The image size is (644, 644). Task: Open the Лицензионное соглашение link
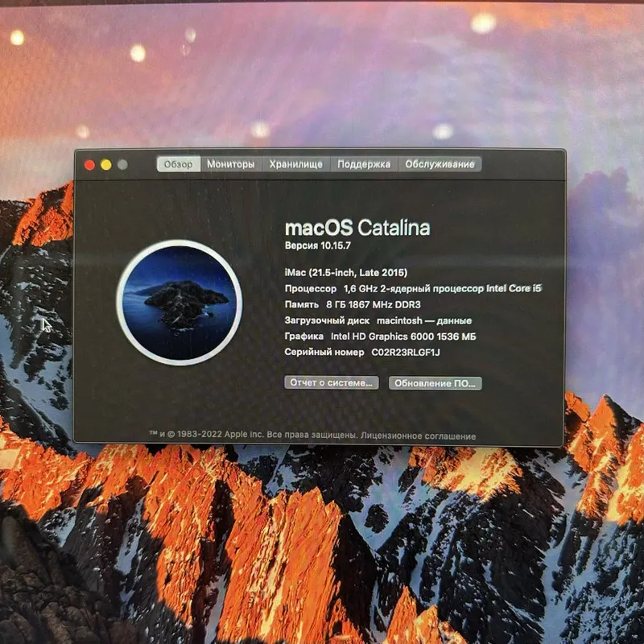pyautogui.click(x=418, y=436)
